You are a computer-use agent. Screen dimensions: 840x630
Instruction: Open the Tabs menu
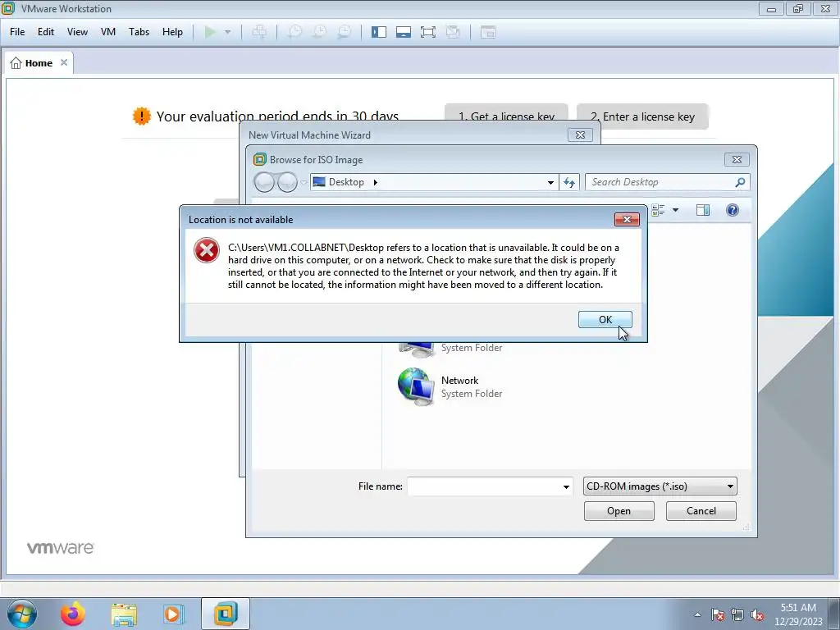click(139, 32)
